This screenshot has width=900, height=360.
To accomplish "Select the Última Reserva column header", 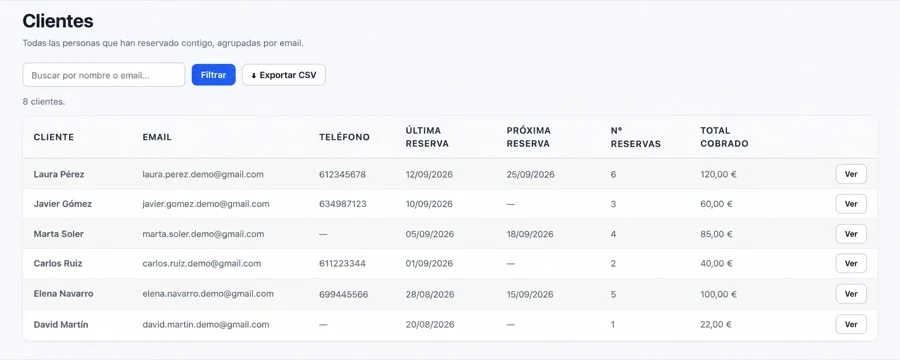I will (427, 137).
